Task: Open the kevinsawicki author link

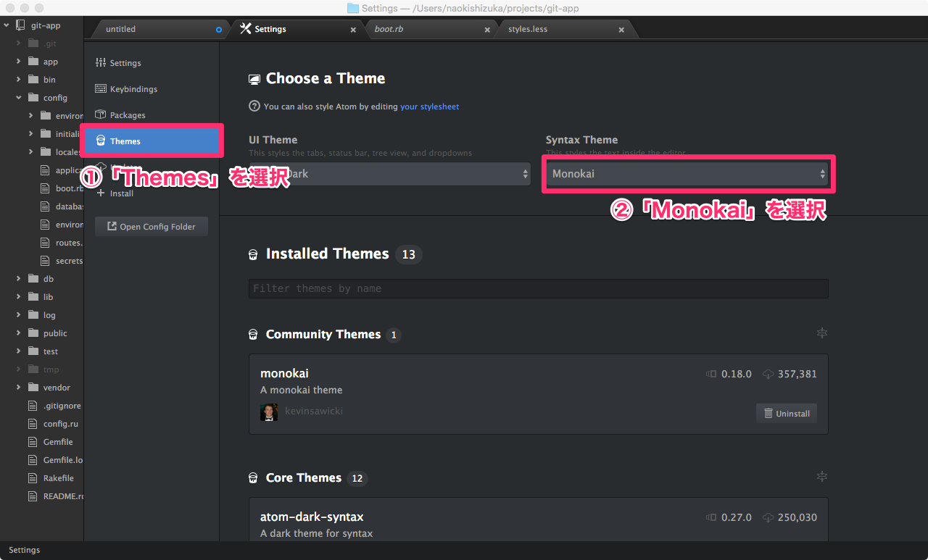Action: coord(314,411)
